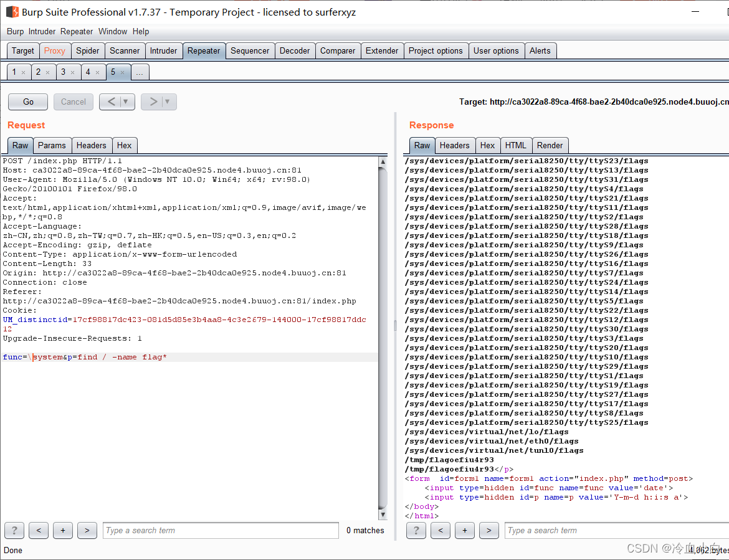The width and height of the screenshot is (729, 560).
Task: Close Repeater tab 1
Action: [23, 72]
